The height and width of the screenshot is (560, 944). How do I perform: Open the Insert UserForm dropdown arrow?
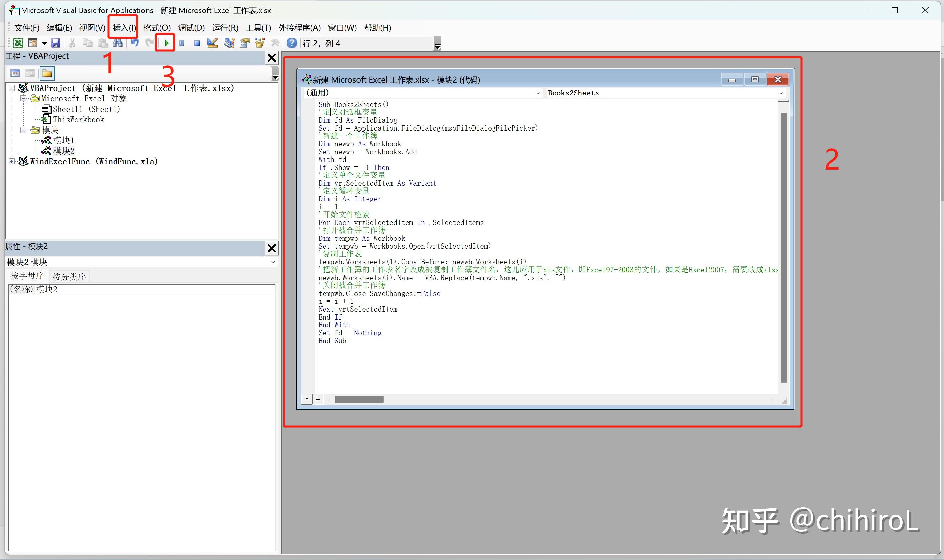click(x=44, y=43)
